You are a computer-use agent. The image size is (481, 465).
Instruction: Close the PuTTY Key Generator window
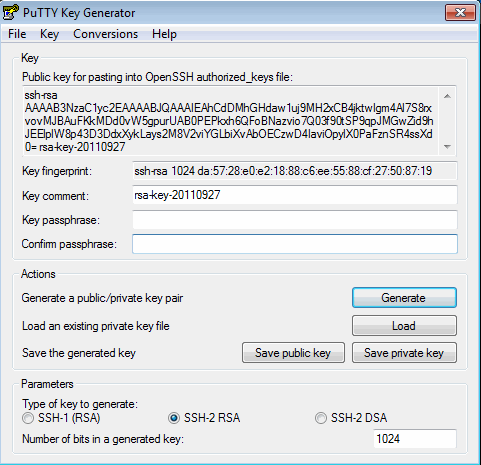460,13
